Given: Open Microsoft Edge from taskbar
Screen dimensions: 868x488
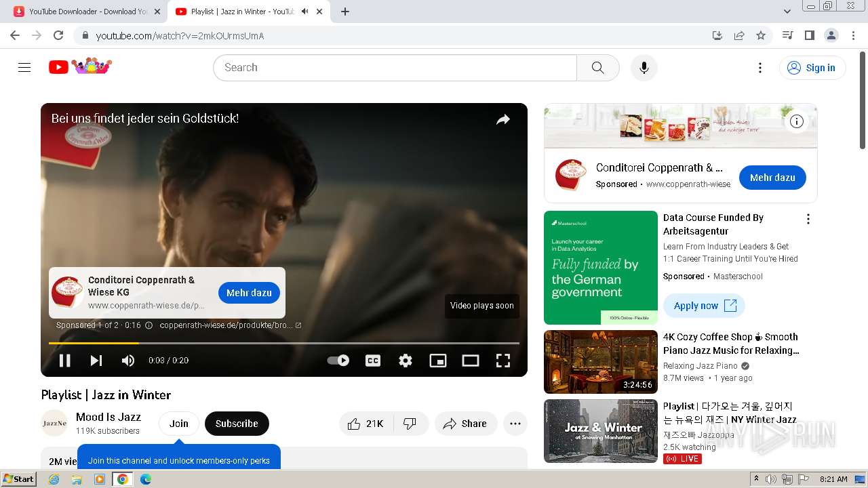Looking at the screenshot, I should click(146, 479).
